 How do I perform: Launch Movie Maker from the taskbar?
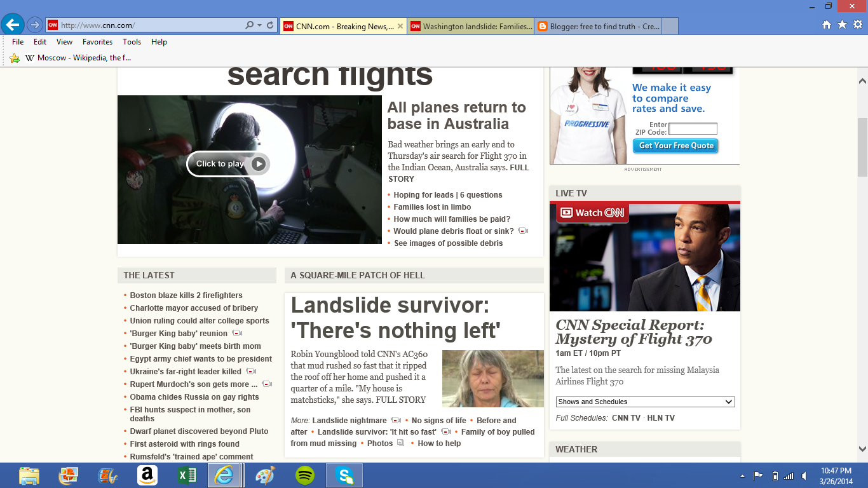tap(107, 475)
